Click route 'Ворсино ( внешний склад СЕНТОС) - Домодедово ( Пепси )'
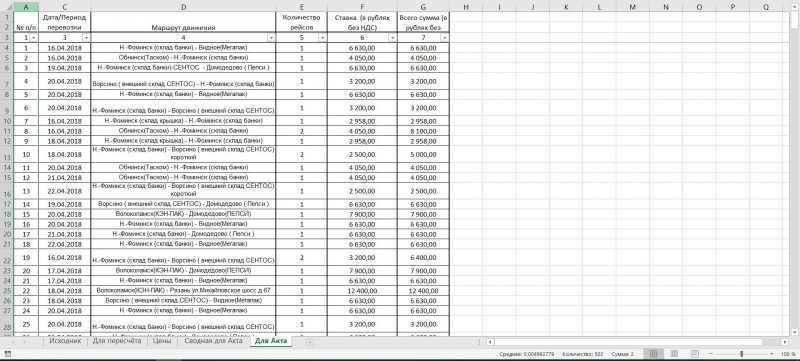Image resolution: width=800 pixels, height=361 pixels. click(183, 204)
